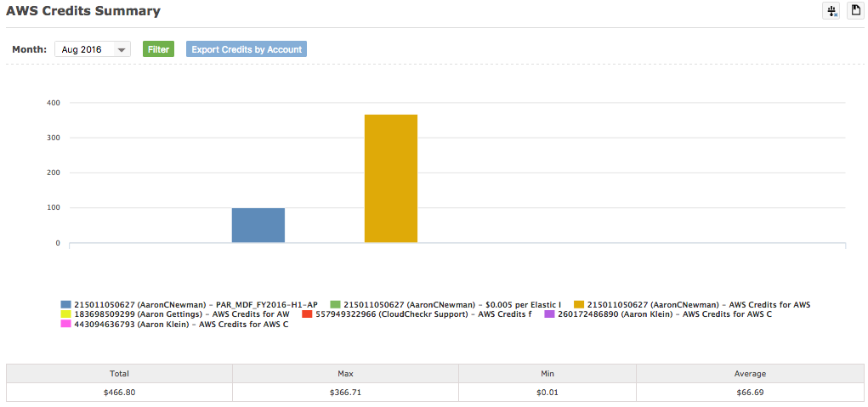Click red legend swatch for CloudCheckr Support
Viewport: 868px width, 407px height.
pos(307,314)
